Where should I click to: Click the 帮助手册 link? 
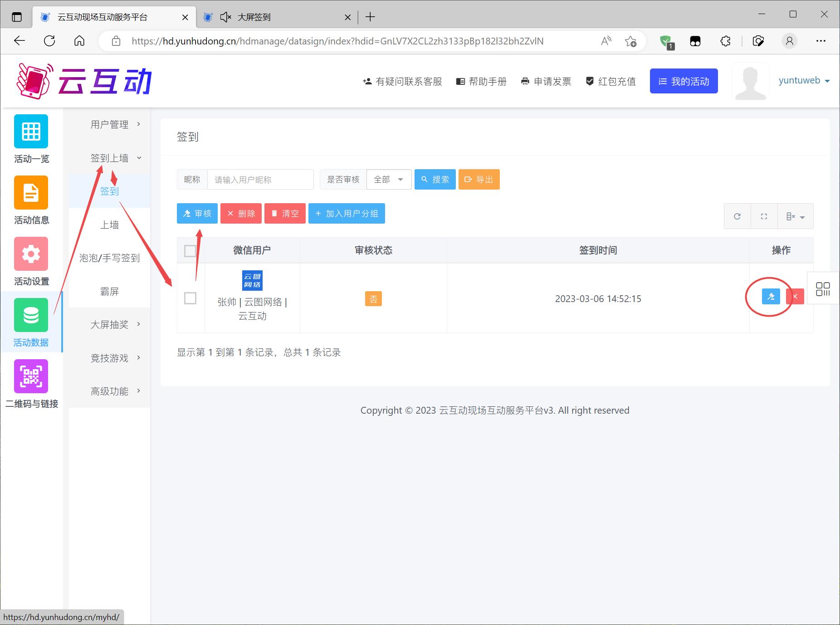pyautogui.click(x=481, y=82)
